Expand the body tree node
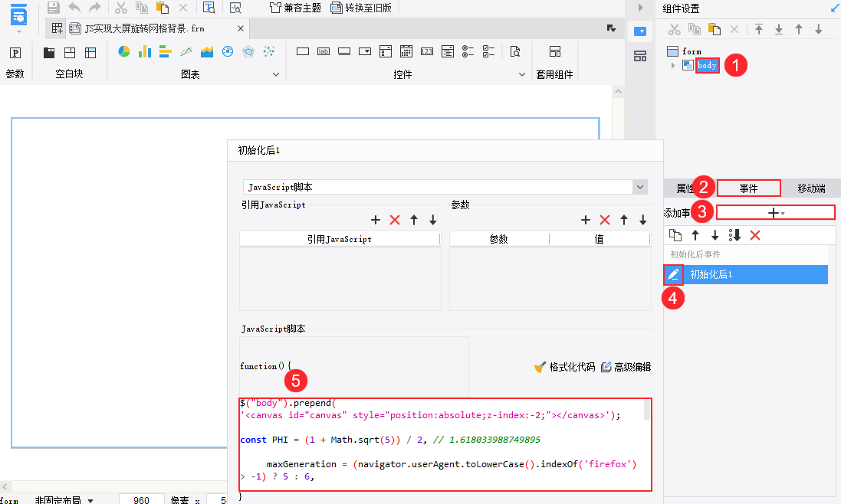This screenshot has width=841, height=504. 672,65
